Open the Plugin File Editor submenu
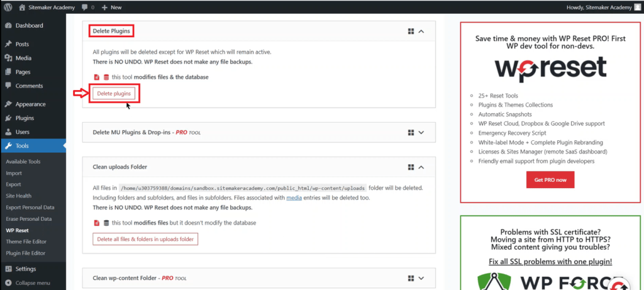The height and width of the screenshot is (290, 644). click(x=25, y=253)
